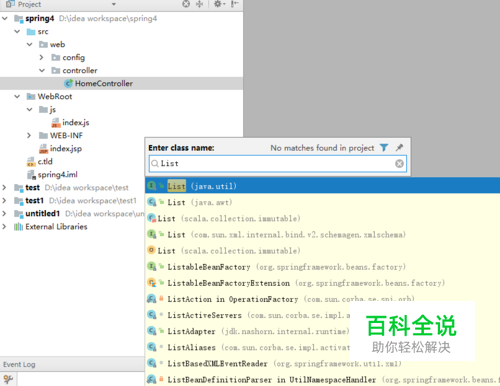Select the index.js file
This screenshot has width=500, height=386.
tap(76, 122)
